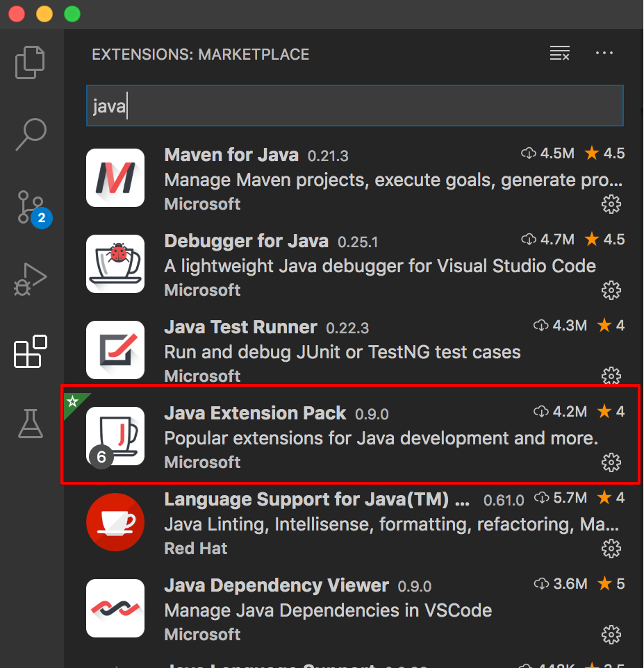Click the 4.5 star rating of Debugger for Java
This screenshot has width=644, height=668.
(x=604, y=240)
